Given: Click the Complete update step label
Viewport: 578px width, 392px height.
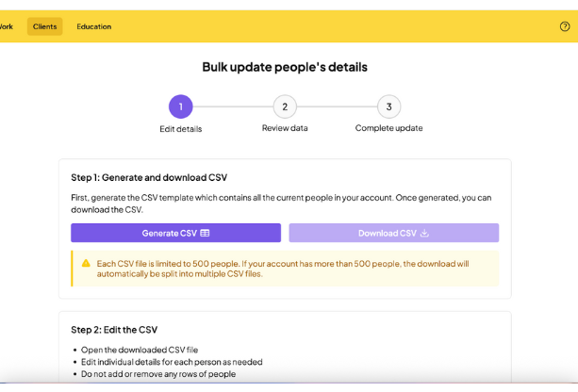Looking at the screenshot, I should coord(388,128).
